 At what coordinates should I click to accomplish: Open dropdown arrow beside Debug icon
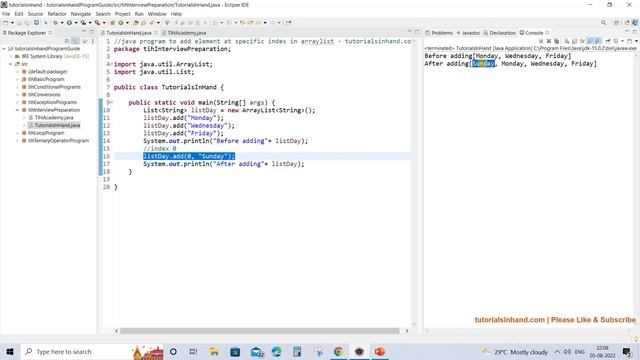tap(62, 23)
